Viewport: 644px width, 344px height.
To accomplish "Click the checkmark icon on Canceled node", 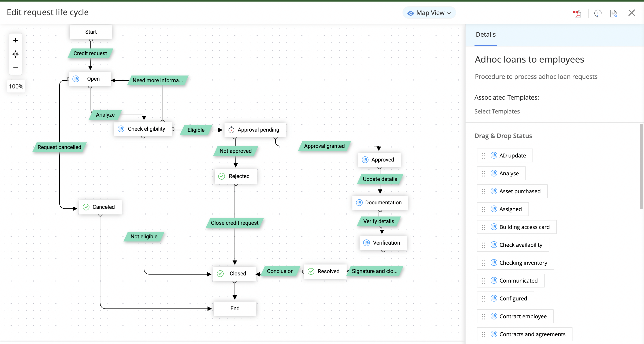I will [x=86, y=207].
